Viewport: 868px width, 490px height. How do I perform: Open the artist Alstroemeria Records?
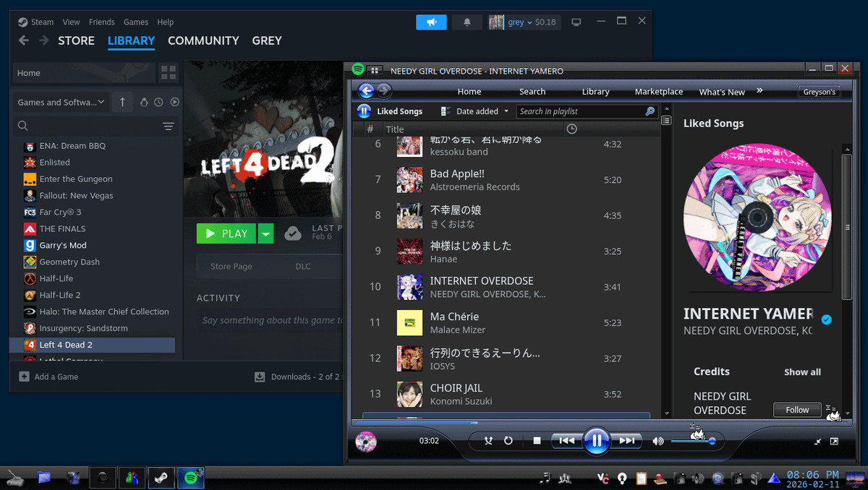(475, 186)
